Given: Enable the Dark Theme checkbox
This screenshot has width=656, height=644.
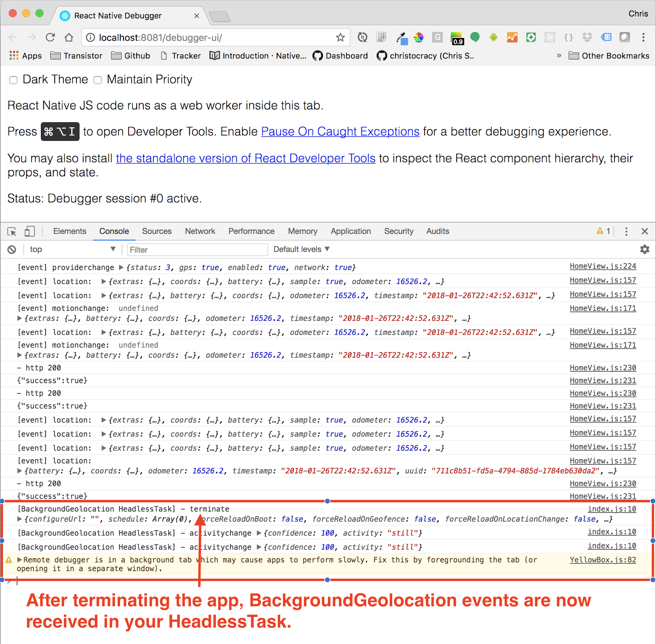Looking at the screenshot, I should (13, 80).
